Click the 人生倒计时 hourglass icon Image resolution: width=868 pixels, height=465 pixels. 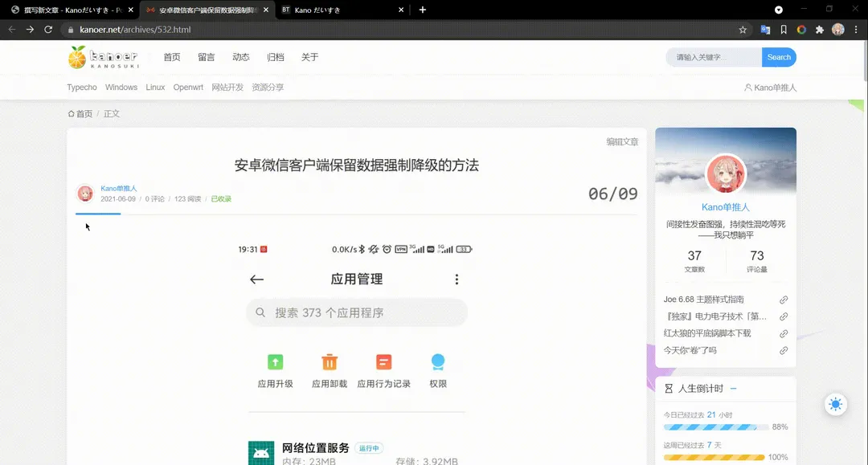tap(669, 389)
